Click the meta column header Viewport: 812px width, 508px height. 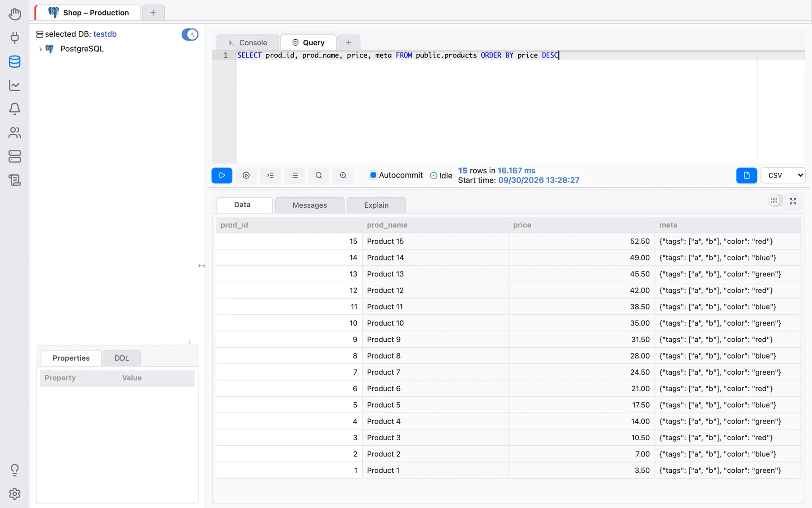(728, 225)
